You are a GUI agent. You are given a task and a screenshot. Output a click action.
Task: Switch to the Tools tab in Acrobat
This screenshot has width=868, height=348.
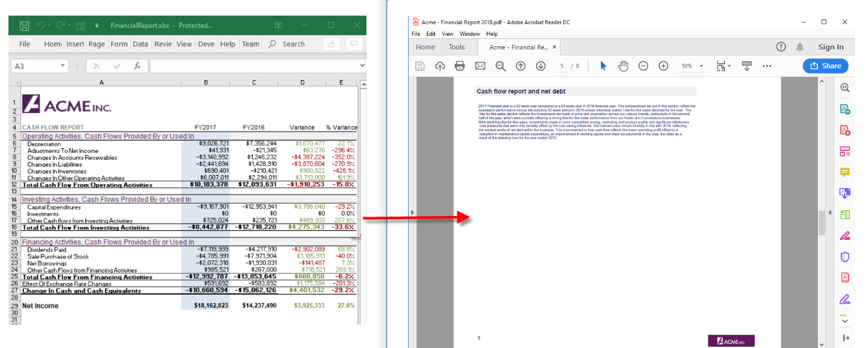pyautogui.click(x=457, y=47)
